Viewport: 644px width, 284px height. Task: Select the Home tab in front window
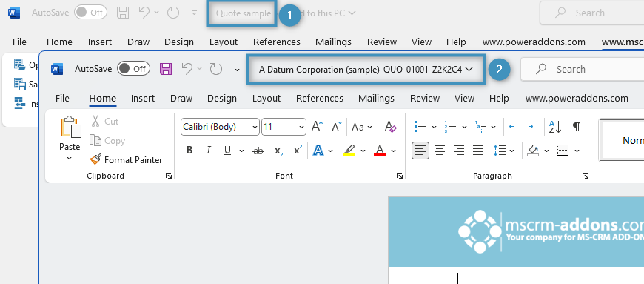pyautogui.click(x=103, y=99)
